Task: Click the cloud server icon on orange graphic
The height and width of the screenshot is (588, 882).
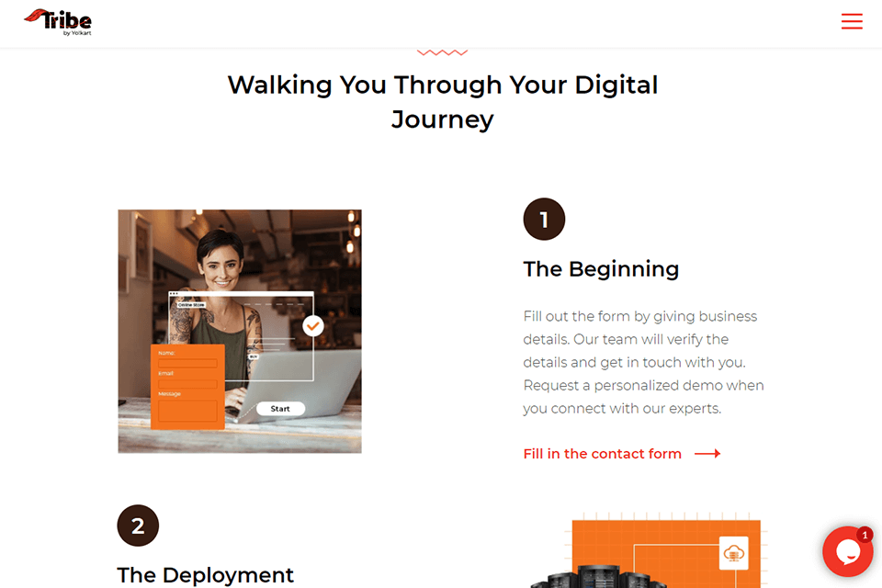Action: pyautogui.click(x=733, y=553)
